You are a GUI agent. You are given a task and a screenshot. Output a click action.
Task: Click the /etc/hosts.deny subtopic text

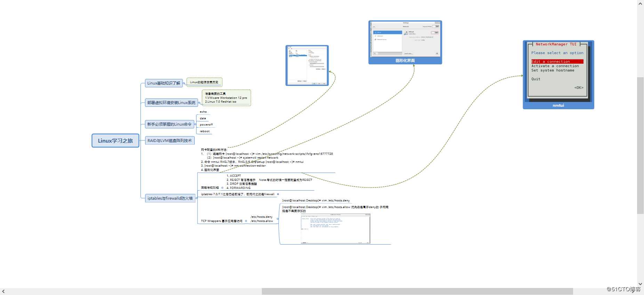[261, 217]
